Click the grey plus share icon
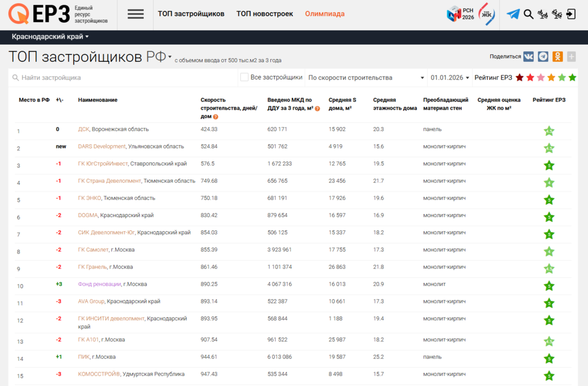This screenshot has width=588, height=386. coord(571,57)
